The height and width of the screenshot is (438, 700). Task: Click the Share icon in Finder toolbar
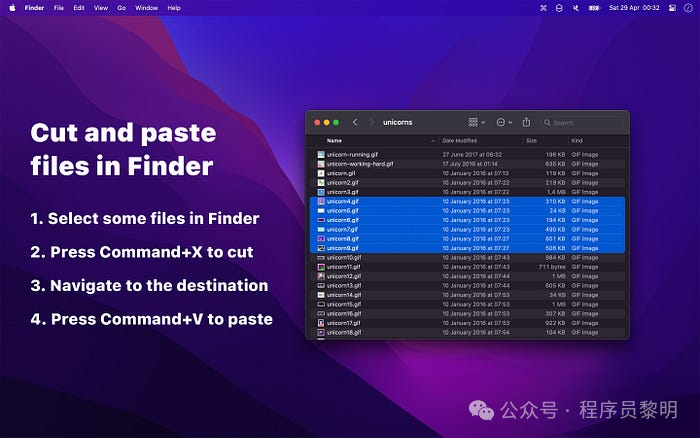[x=526, y=122]
